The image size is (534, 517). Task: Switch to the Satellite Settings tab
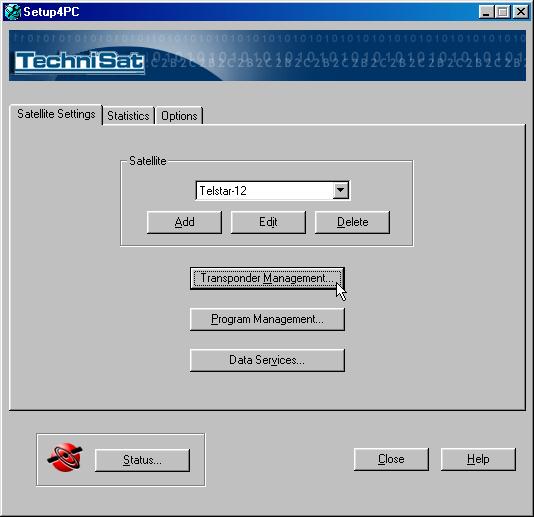(x=56, y=114)
